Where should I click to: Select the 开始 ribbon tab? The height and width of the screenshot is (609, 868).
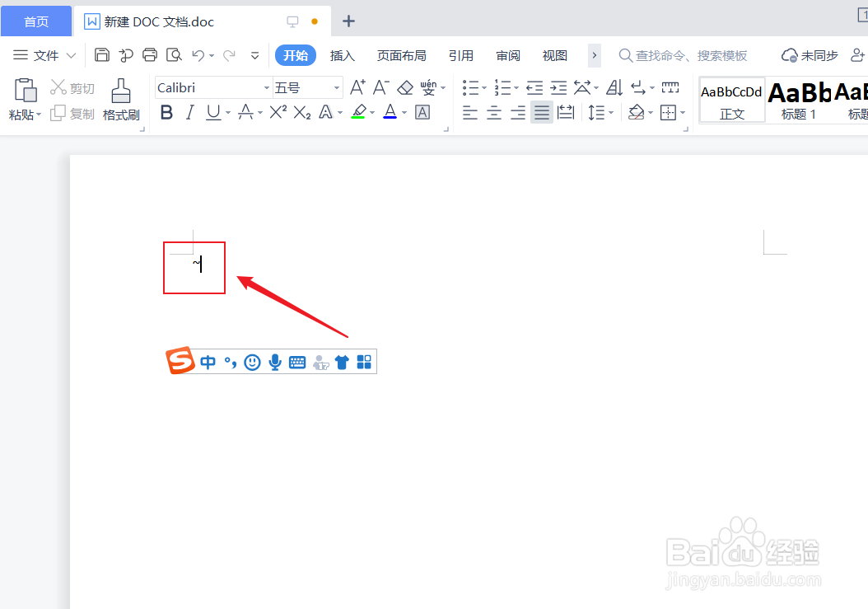point(296,55)
